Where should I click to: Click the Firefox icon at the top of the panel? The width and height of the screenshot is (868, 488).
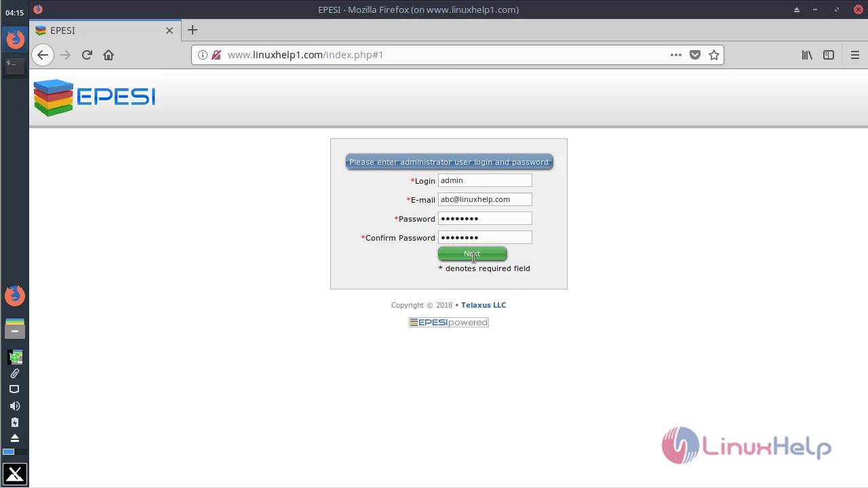15,39
